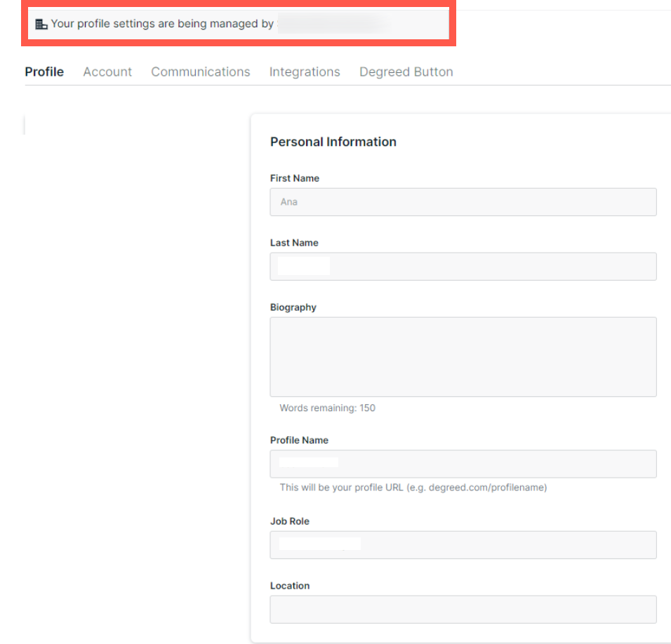Switch to the Profile tab
671x644 pixels.
point(44,72)
